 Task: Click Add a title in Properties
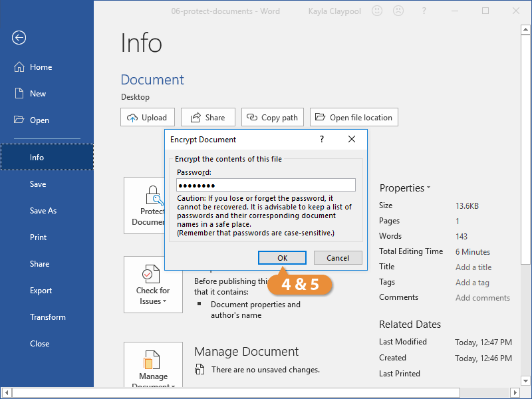(473, 267)
